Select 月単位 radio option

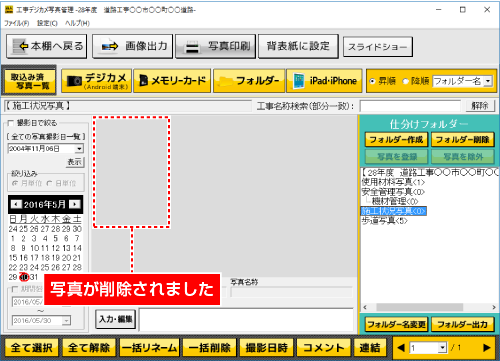(x=15, y=183)
